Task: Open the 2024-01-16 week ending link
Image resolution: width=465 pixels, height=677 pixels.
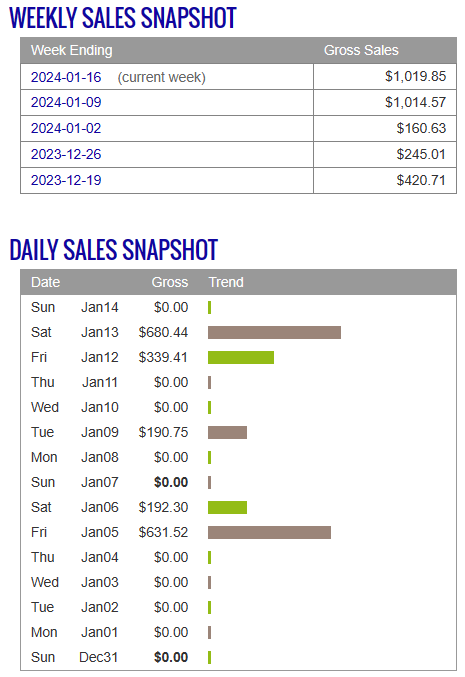Action: (x=66, y=77)
